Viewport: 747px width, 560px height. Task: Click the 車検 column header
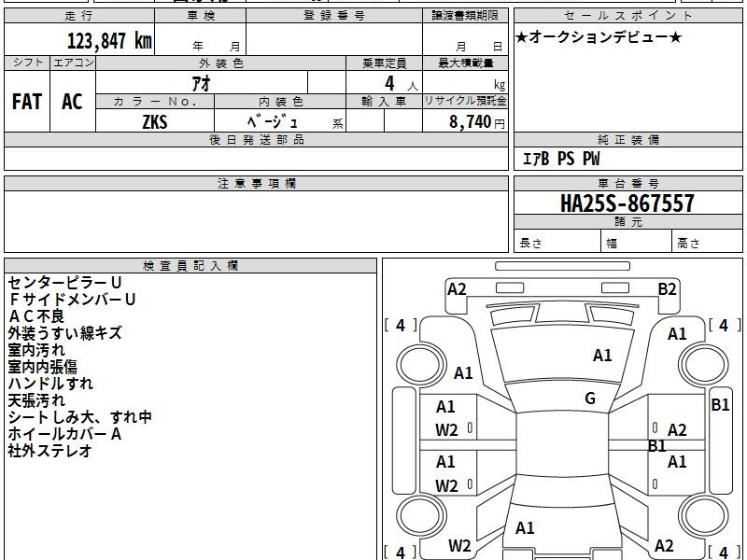coord(201,16)
